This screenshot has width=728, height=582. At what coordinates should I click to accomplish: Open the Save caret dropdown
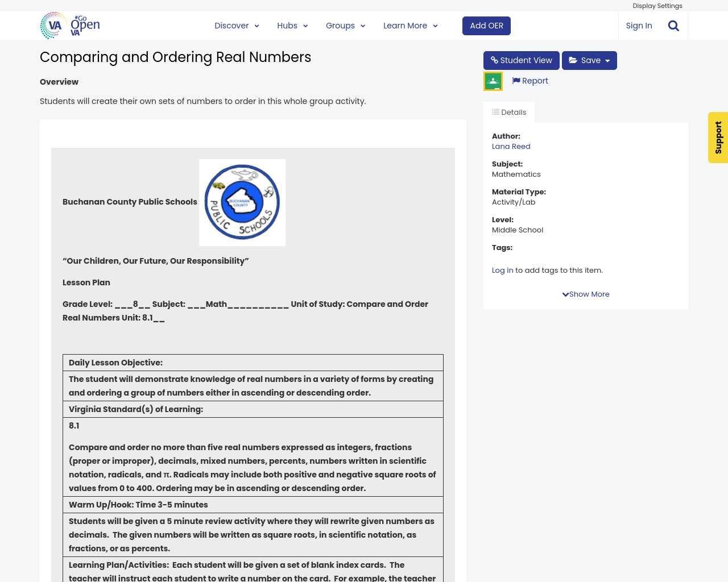(x=607, y=61)
